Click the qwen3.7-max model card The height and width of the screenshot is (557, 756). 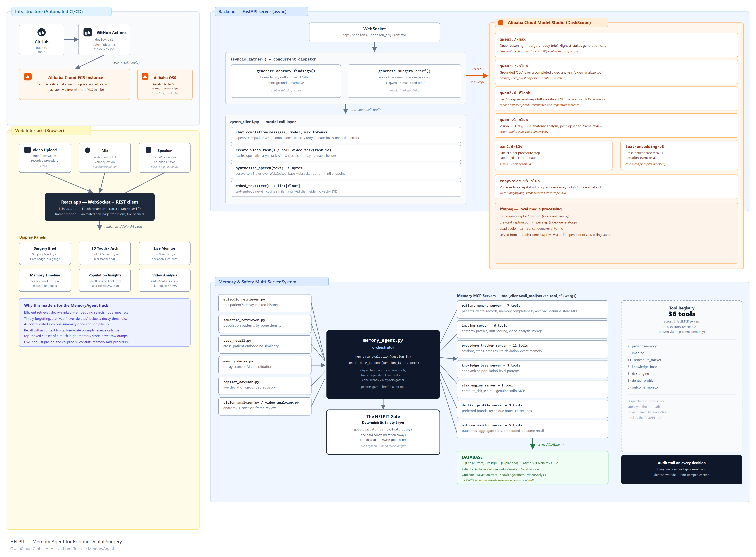pos(616,45)
